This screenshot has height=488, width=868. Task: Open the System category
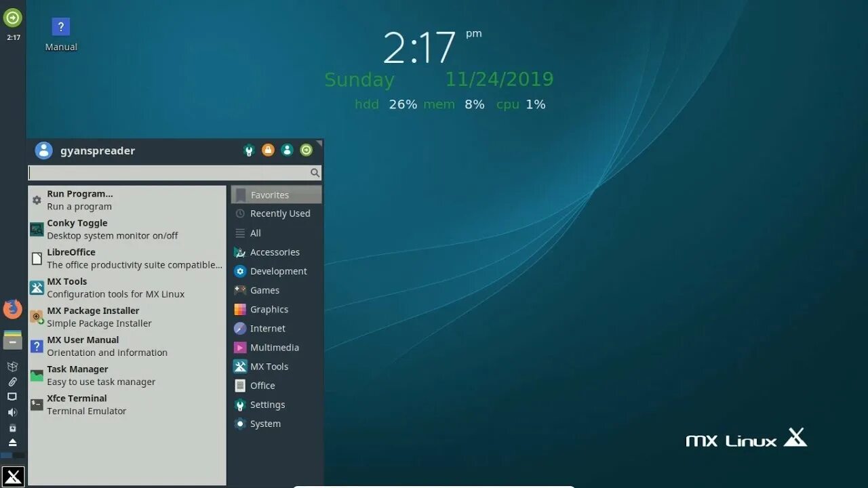[x=276, y=424]
